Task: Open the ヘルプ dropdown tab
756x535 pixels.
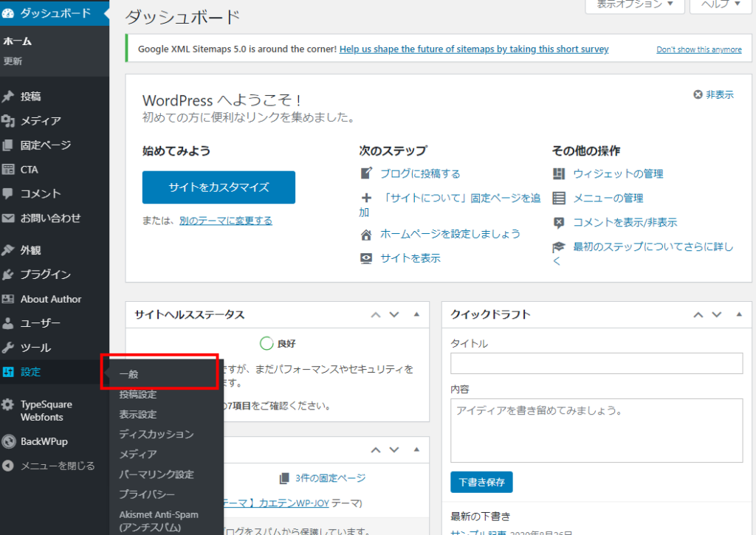Action: [721, 5]
